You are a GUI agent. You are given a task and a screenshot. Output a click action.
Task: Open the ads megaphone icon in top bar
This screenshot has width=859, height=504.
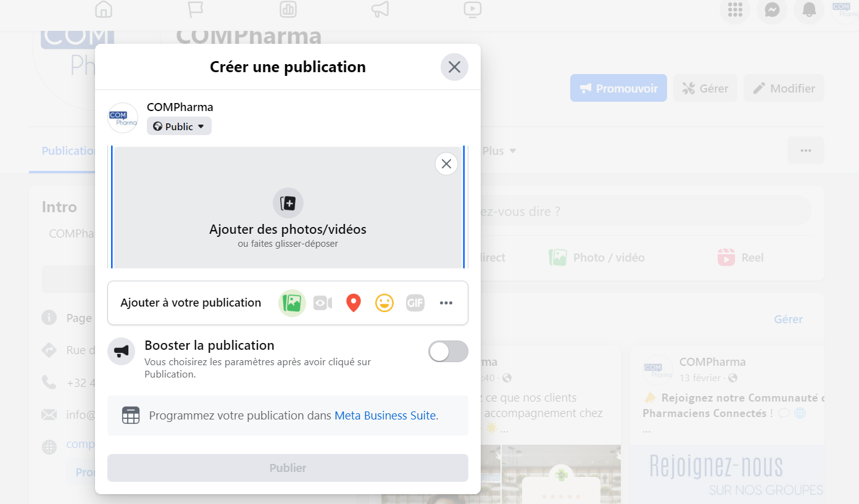pos(380,9)
